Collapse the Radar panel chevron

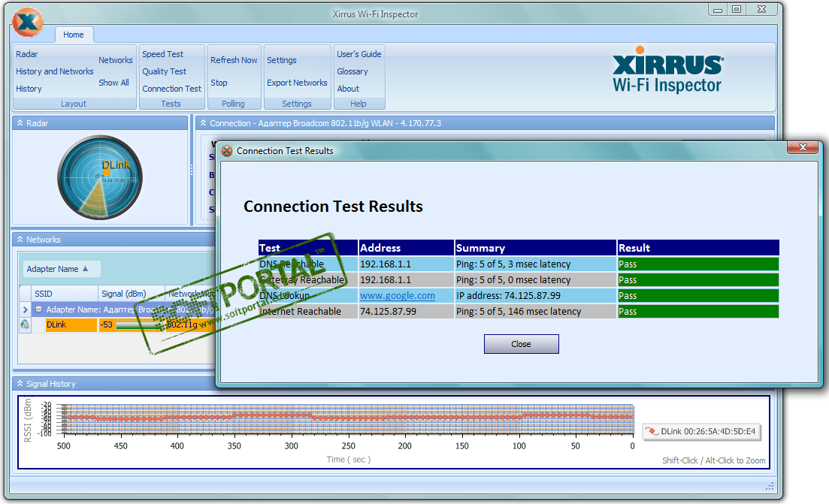click(x=20, y=122)
